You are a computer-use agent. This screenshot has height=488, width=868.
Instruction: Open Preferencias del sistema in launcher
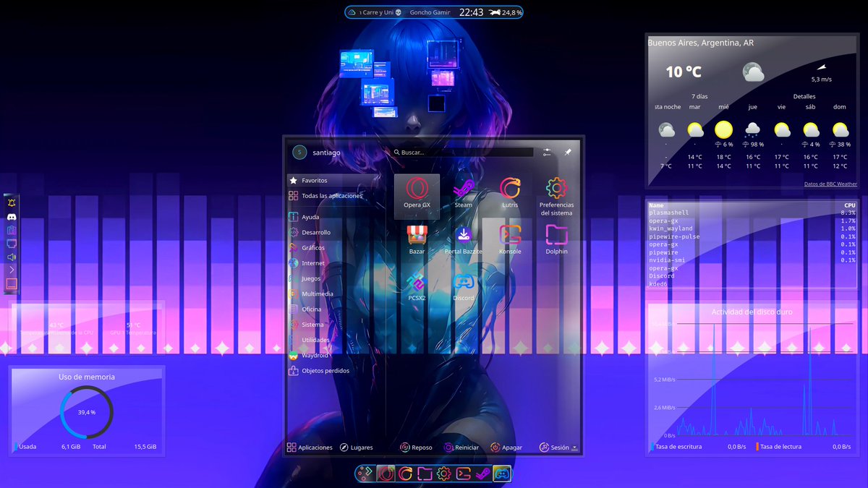coord(556,196)
